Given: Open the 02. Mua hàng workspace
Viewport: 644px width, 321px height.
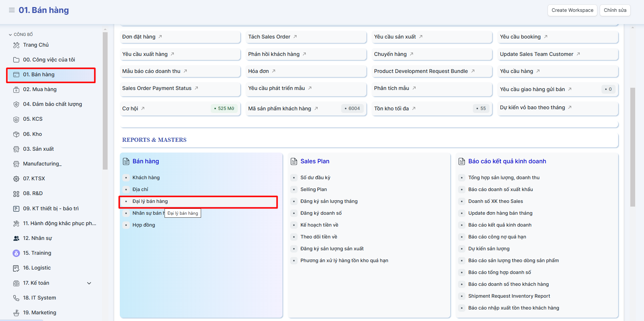Looking at the screenshot, I should coord(40,90).
